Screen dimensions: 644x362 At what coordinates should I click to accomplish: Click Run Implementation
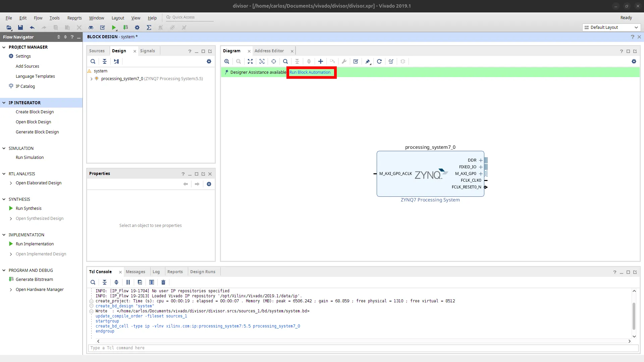[x=35, y=244]
